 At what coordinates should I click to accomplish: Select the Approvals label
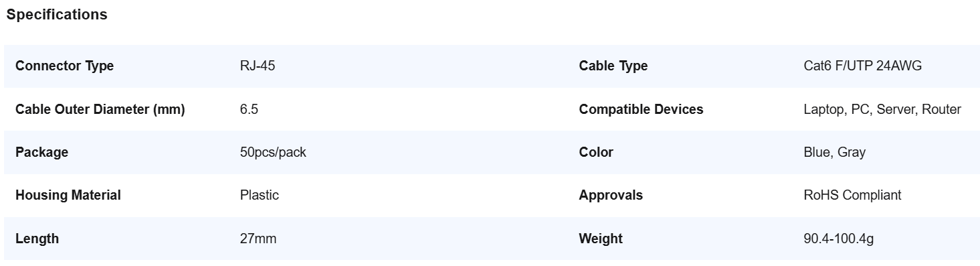[611, 195]
